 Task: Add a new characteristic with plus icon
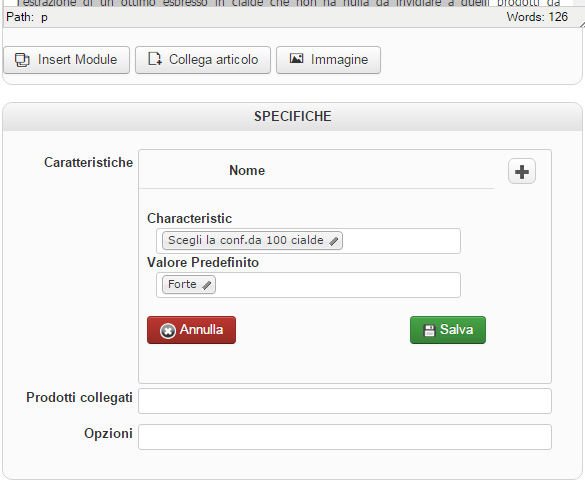522,172
